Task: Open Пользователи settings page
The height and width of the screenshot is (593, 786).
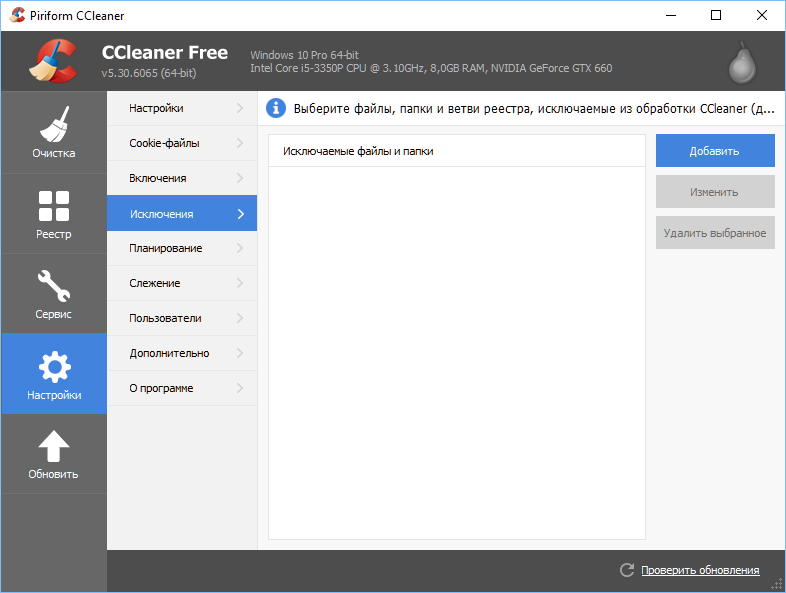Action: tap(182, 318)
